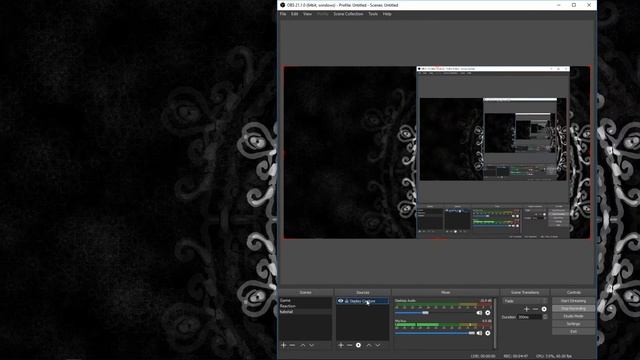
Task: Remove scene transition with minus icon
Action: click(x=536, y=309)
